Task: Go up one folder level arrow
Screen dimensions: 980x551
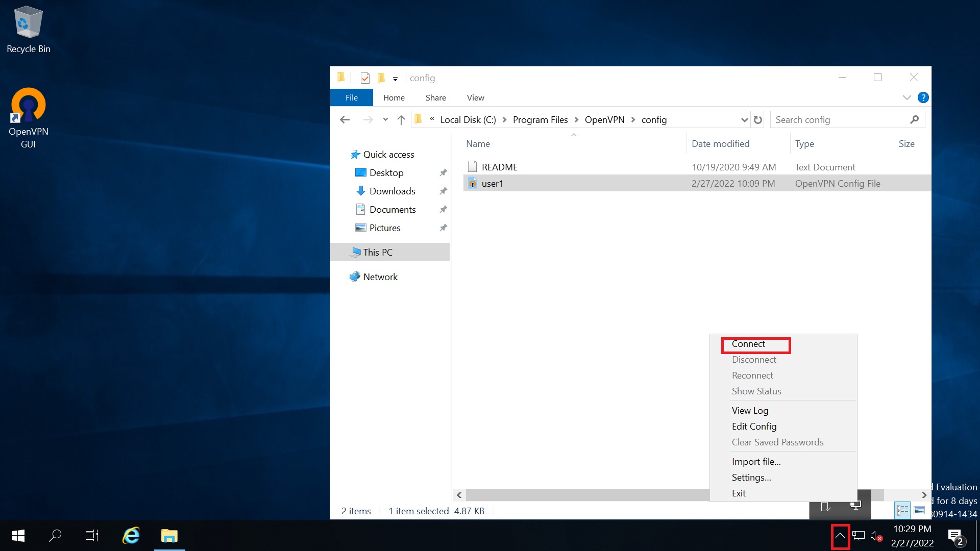Action: tap(401, 120)
